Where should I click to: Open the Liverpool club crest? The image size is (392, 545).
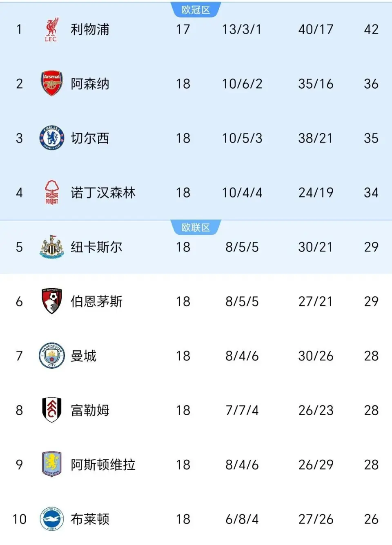(51, 29)
